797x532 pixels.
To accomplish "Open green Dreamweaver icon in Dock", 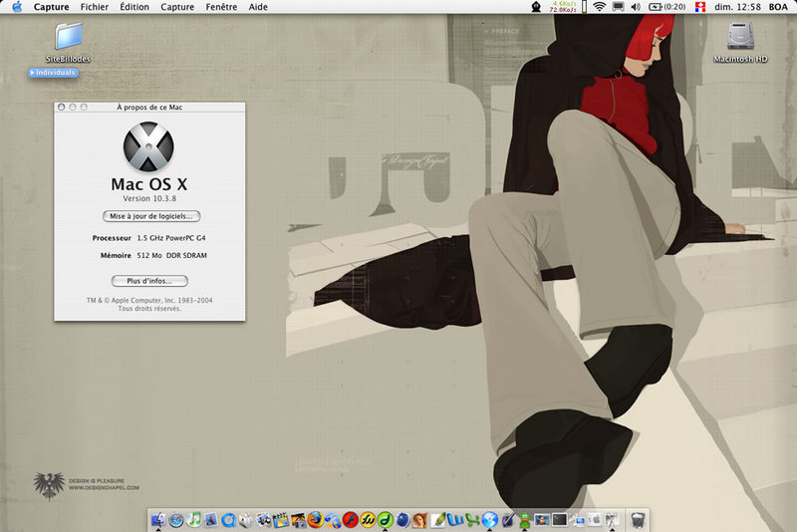I will 385,520.
